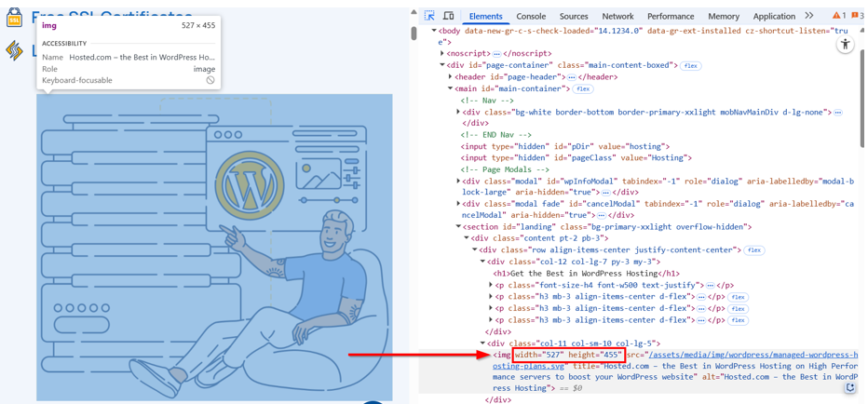
Task: Click the webpage vertical scrollbar thumb
Action: [414, 32]
